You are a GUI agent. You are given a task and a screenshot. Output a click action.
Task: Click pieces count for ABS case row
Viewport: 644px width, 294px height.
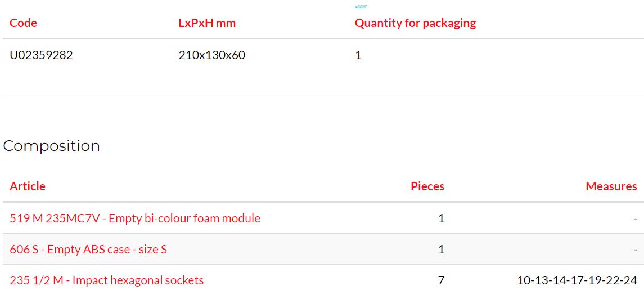tap(441, 249)
